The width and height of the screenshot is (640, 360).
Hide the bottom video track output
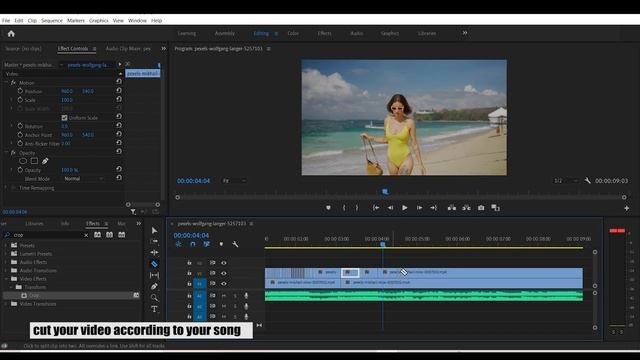[x=224, y=283]
